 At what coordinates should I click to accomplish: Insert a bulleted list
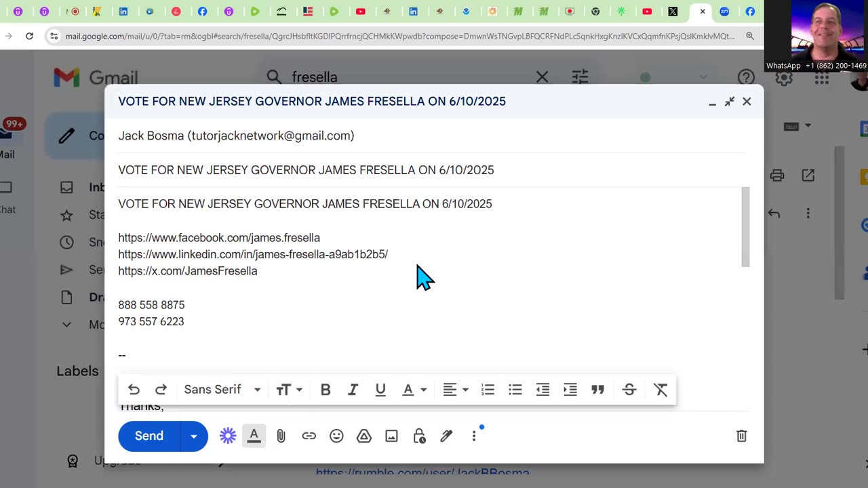[x=515, y=390]
